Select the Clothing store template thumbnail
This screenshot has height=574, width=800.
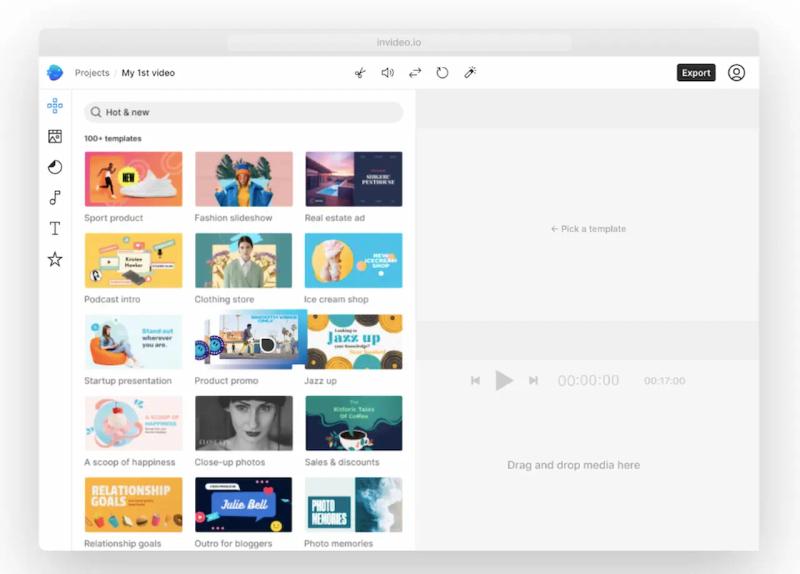244,260
